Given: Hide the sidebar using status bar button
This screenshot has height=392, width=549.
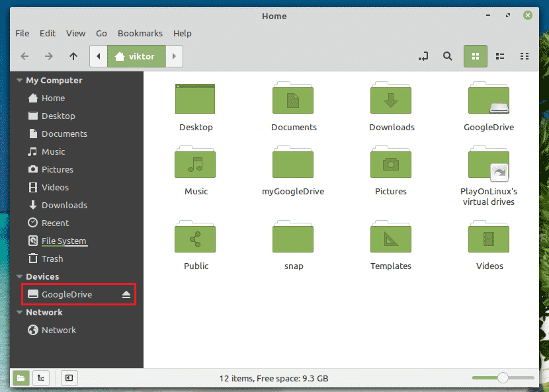Looking at the screenshot, I should click(68, 378).
